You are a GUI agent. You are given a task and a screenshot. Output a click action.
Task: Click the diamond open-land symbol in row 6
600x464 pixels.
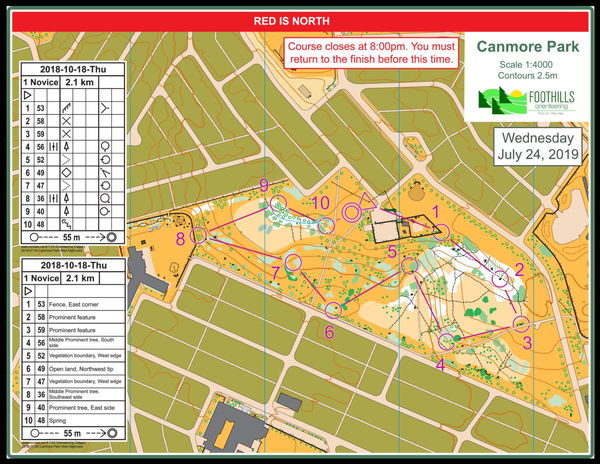click(x=66, y=173)
